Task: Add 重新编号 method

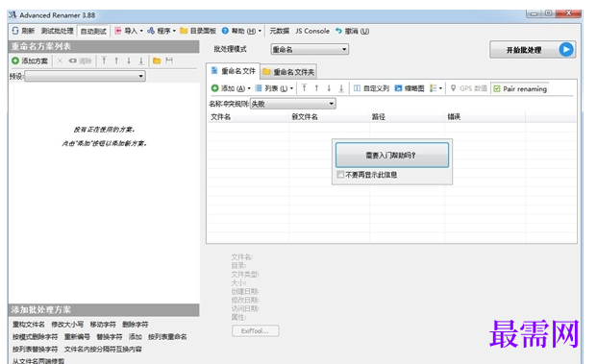Action: [77, 337]
